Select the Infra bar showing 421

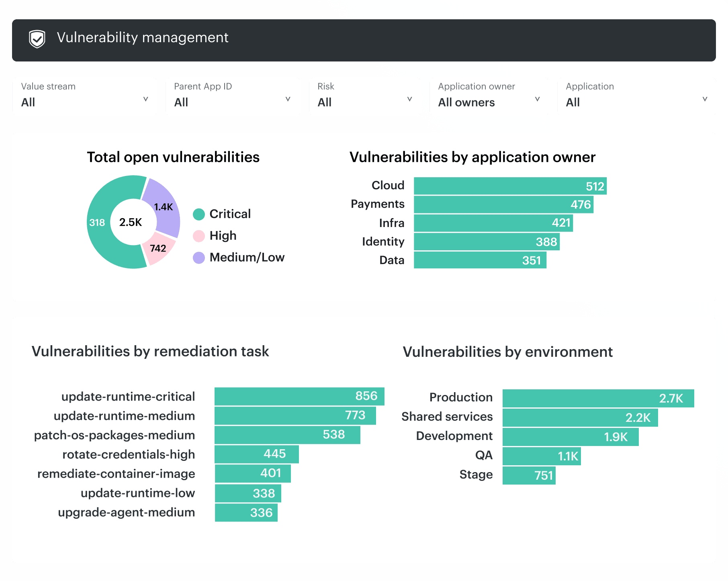coord(493,223)
